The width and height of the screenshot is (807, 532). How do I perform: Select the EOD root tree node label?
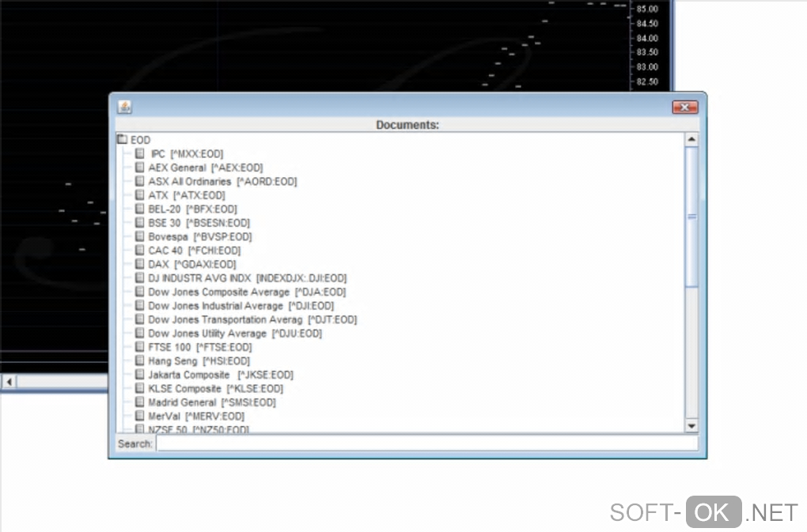[x=140, y=140]
